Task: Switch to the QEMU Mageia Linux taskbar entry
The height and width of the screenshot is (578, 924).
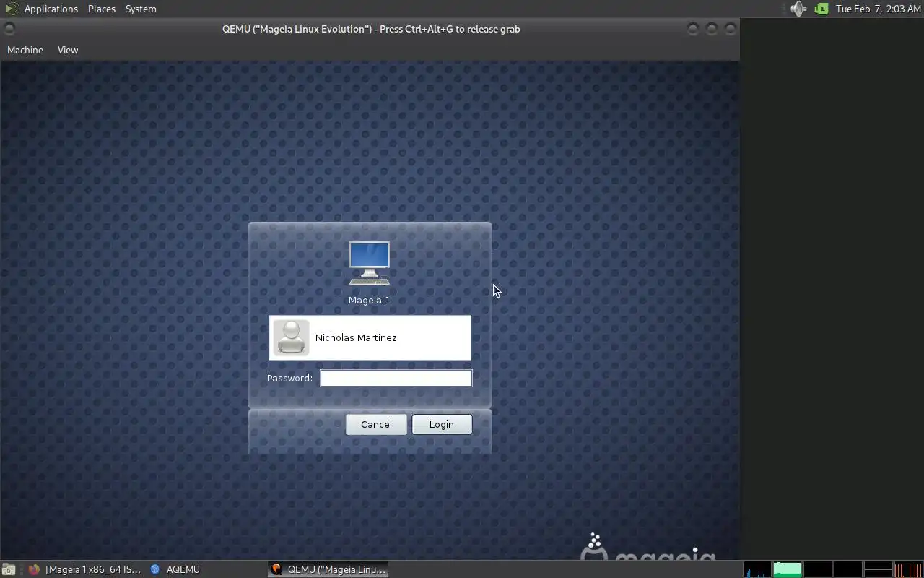Action: [328, 569]
